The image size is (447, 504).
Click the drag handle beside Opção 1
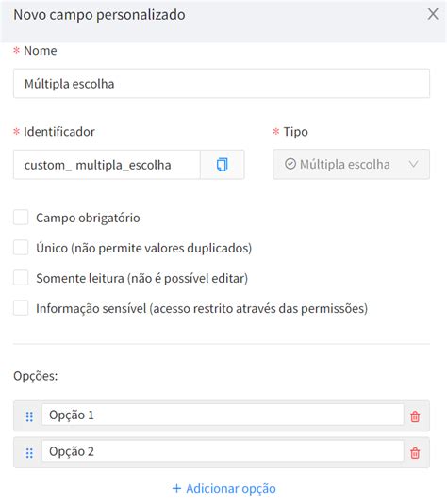[29, 416]
